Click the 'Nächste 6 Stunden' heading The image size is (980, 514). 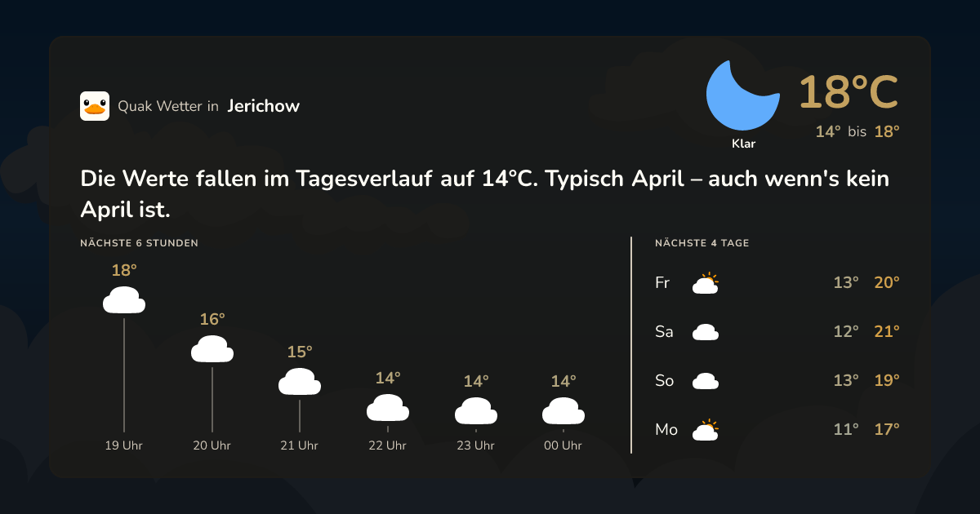[x=140, y=243]
